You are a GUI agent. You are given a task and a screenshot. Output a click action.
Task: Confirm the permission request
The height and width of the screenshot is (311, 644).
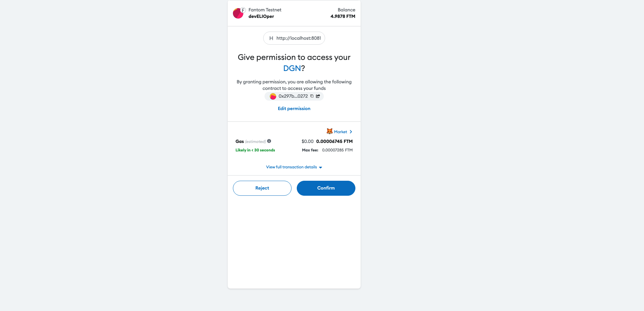tap(326, 188)
